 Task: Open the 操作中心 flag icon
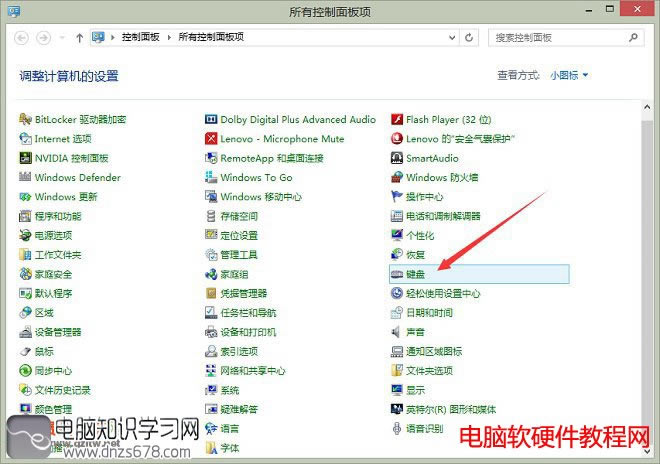point(397,197)
